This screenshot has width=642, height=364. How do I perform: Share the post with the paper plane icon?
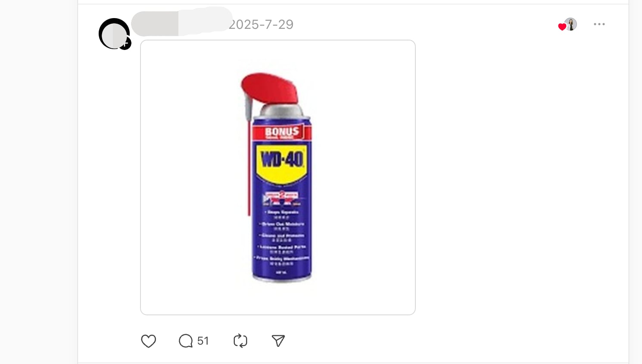pos(278,341)
